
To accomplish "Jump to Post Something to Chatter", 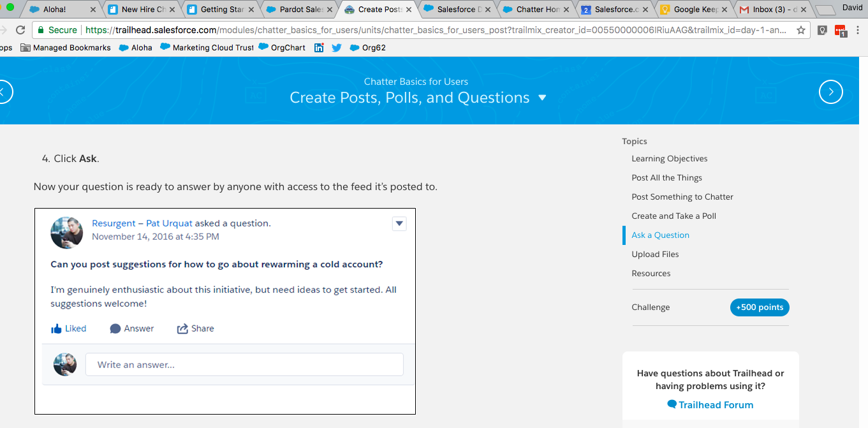I will (x=682, y=197).
